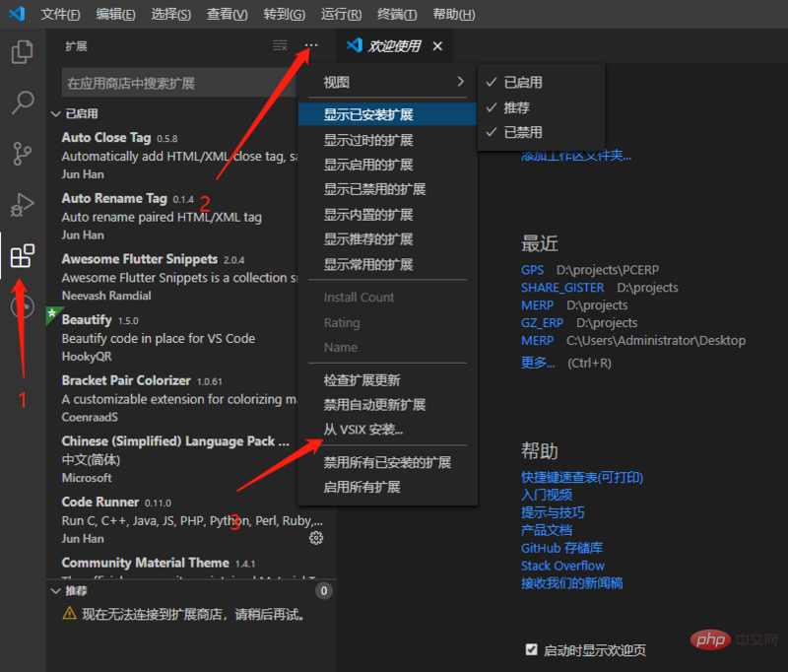Open the 帮助(H) menu
The image size is (788, 672).
(454, 14)
